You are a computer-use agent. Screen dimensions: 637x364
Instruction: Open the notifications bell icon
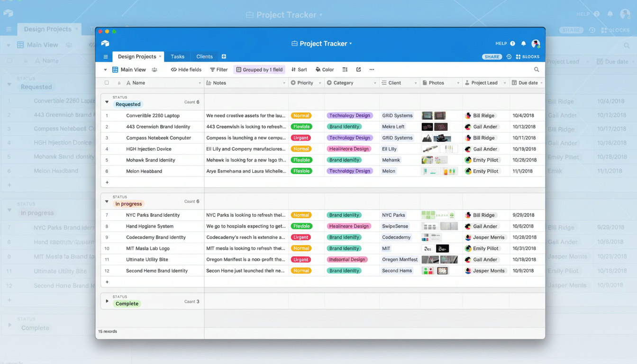(x=523, y=43)
